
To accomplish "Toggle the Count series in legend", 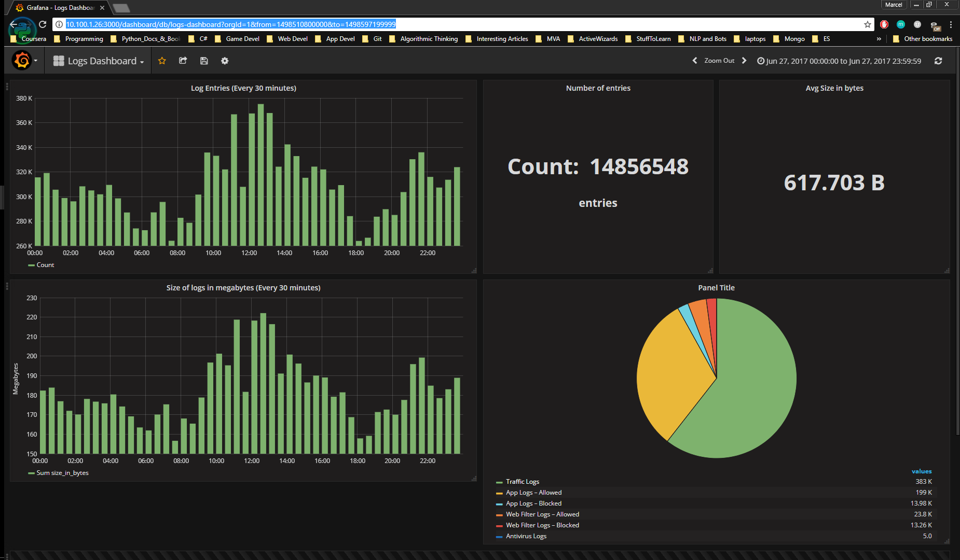I will click(45, 265).
